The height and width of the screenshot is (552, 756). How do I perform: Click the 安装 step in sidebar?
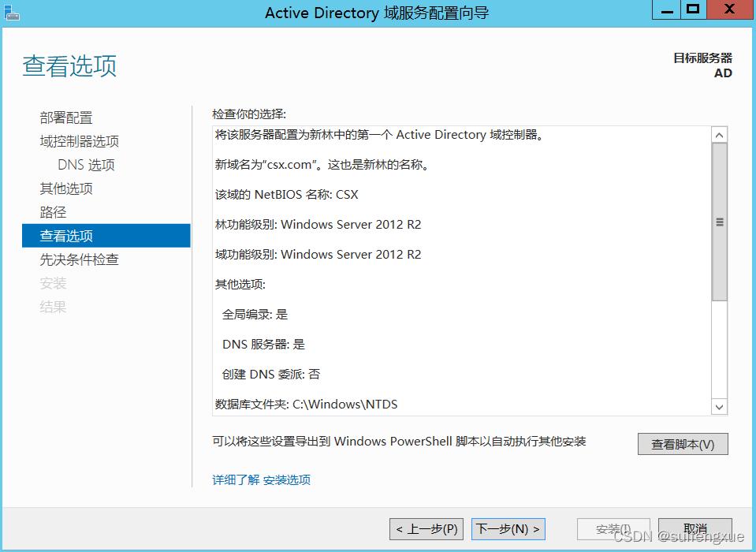click(x=52, y=282)
